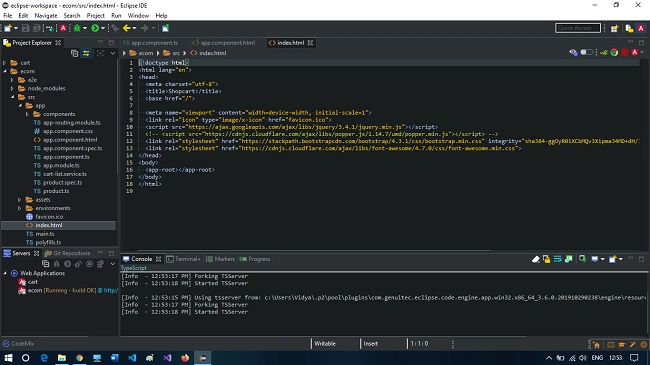This screenshot has width=650, height=365.
Task: Open the Debug dropdown arrow
Action: click(x=85, y=28)
